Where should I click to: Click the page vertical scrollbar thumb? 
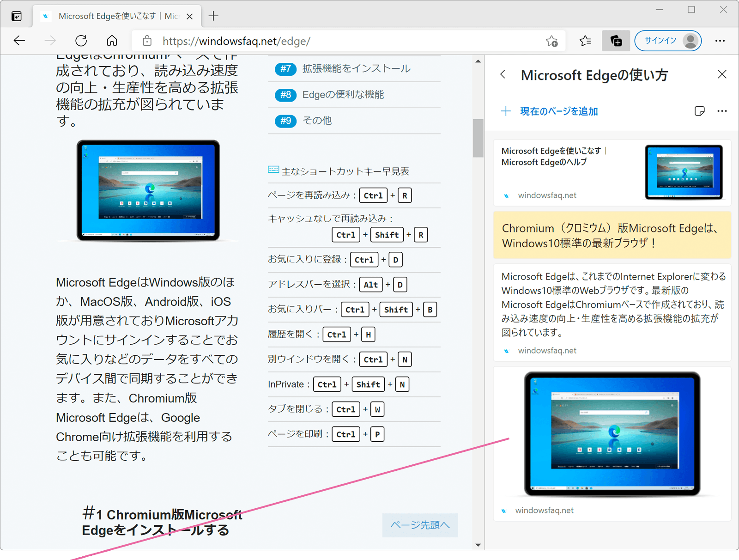pos(478,138)
